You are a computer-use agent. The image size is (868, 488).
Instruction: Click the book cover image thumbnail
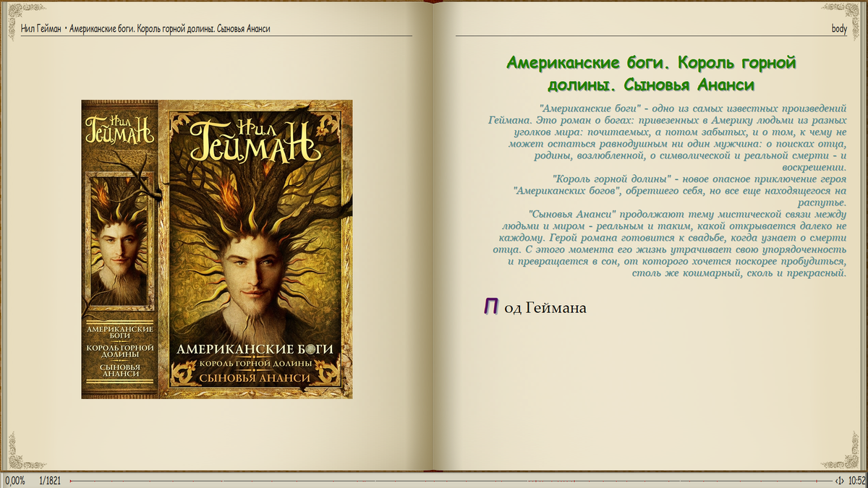(x=217, y=249)
